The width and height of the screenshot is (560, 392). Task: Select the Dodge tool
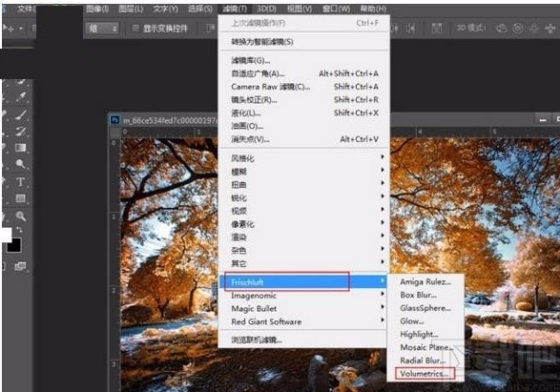(x=20, y=164)
